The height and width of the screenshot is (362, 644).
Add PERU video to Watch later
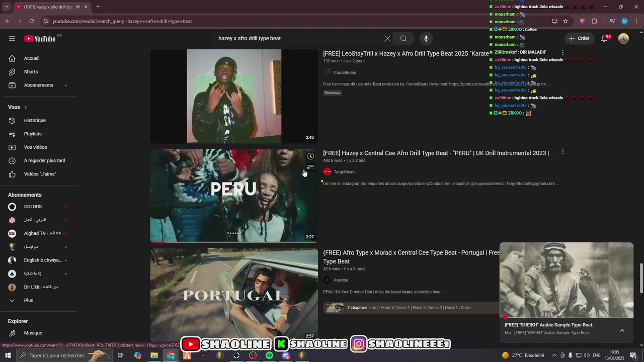tap(310, 156)
